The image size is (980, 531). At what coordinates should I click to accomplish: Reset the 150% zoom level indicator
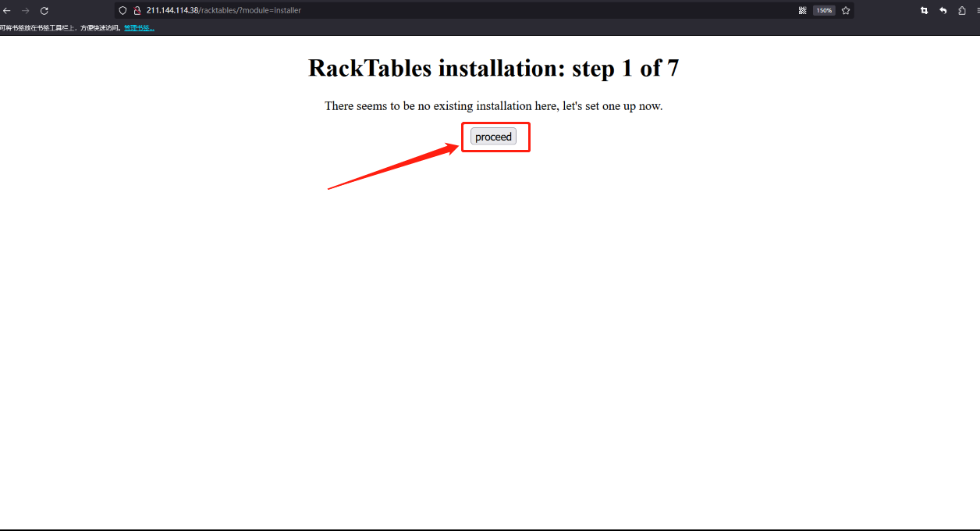pyautogui.click(x=824, y=11)
